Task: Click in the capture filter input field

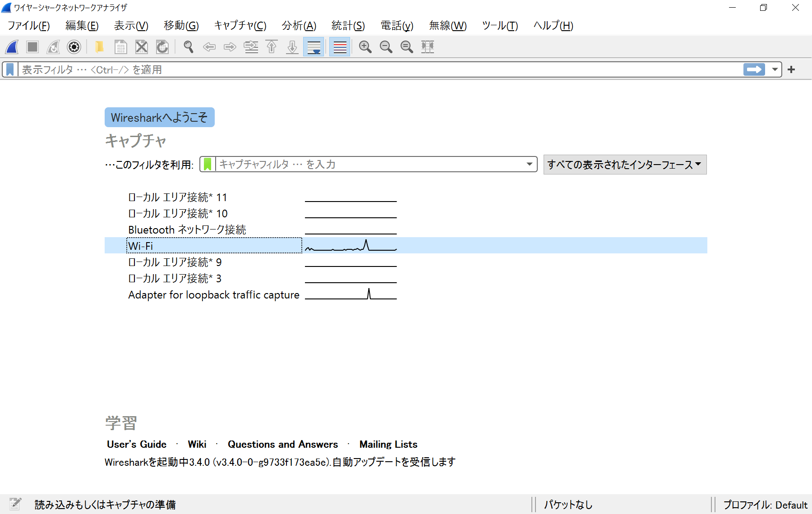Action: (x=370, y=164)
